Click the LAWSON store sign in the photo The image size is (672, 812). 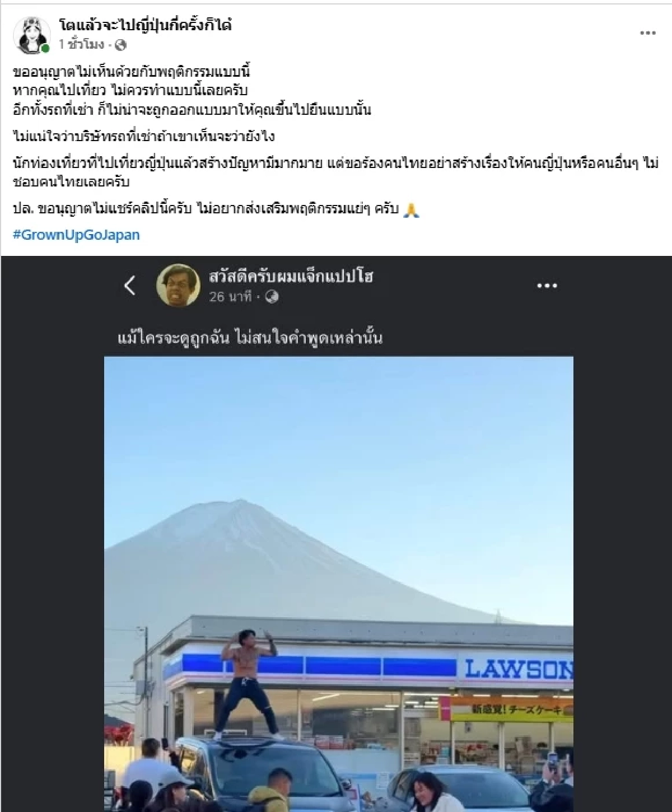(x=519, y=669)
